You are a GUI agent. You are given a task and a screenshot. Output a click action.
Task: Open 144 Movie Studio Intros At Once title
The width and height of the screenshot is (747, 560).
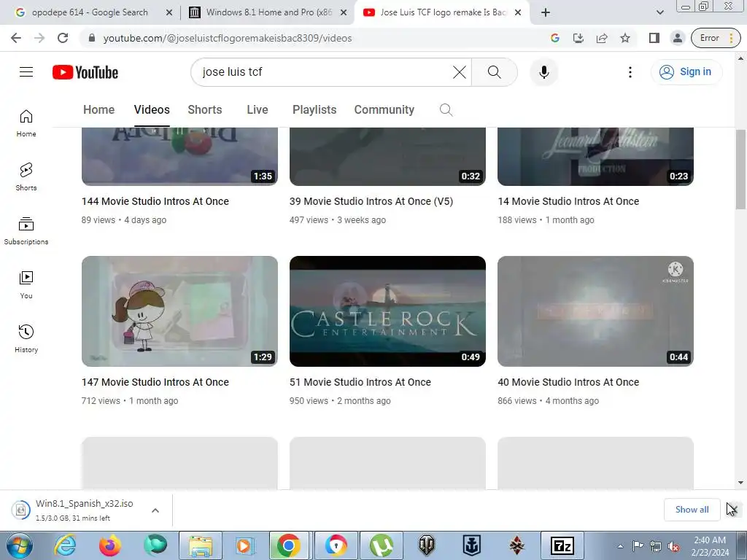155,201
